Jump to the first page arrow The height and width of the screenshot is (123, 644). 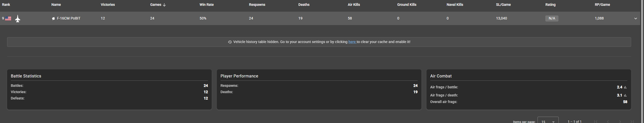click(596, 121)
